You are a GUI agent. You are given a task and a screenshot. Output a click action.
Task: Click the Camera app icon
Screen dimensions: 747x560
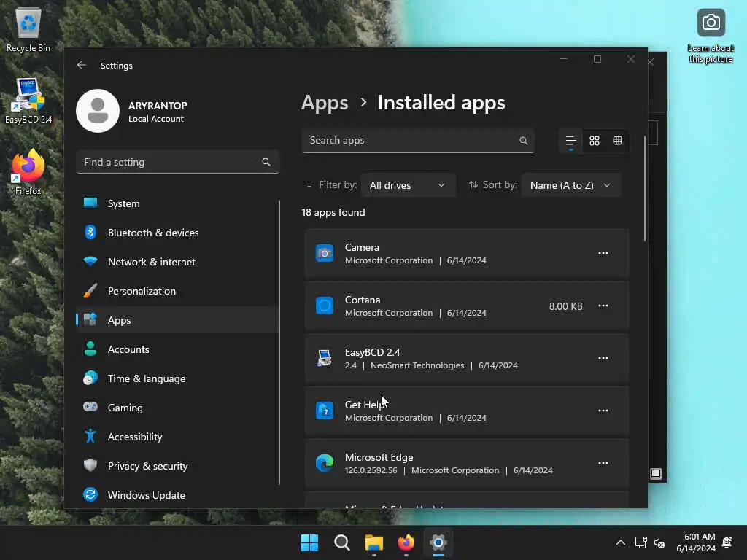325,253
